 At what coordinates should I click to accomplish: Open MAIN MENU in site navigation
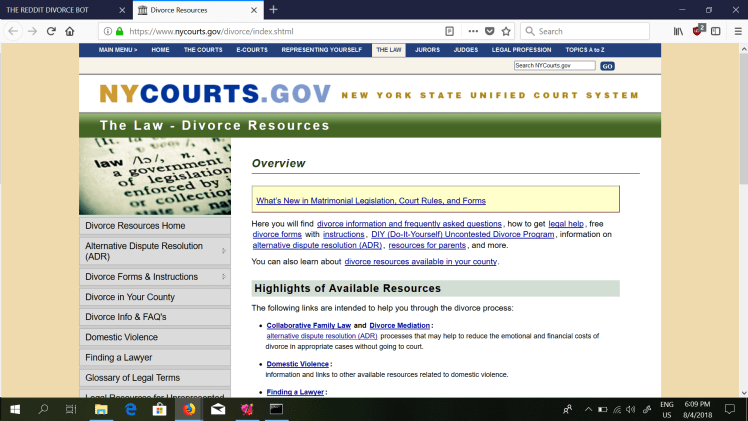pos(118,50)
